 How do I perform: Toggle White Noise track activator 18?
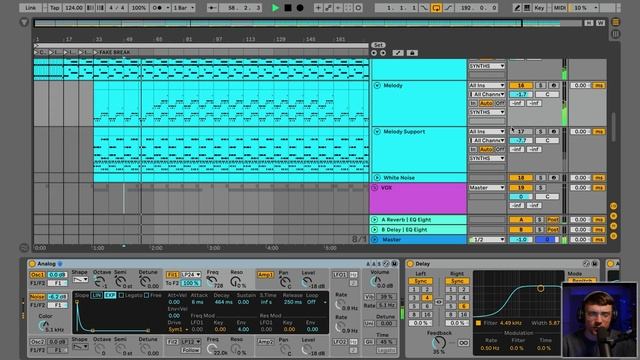click(521, 178)
